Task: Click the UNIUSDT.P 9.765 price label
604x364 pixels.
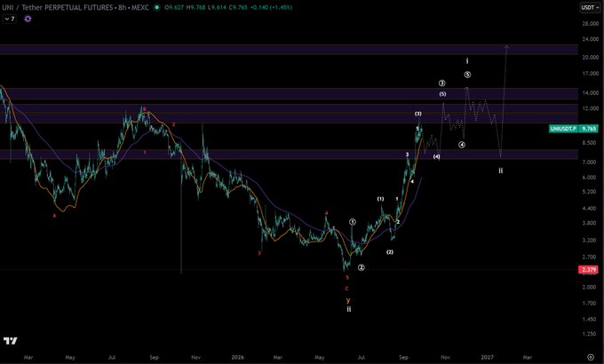Action: (573, 128)
